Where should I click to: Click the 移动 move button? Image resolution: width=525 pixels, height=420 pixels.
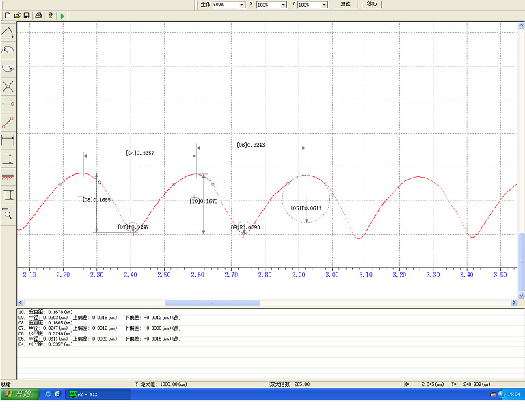tap(371, 4)
